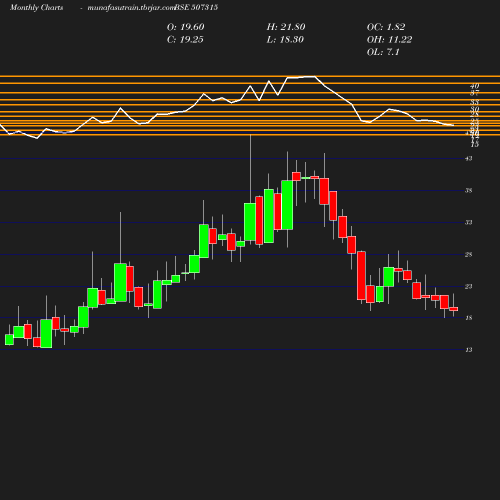This screenshot has height=500, width=500.
Task: Select the low value "L: 18.30"
Action: tap(285, 40)
